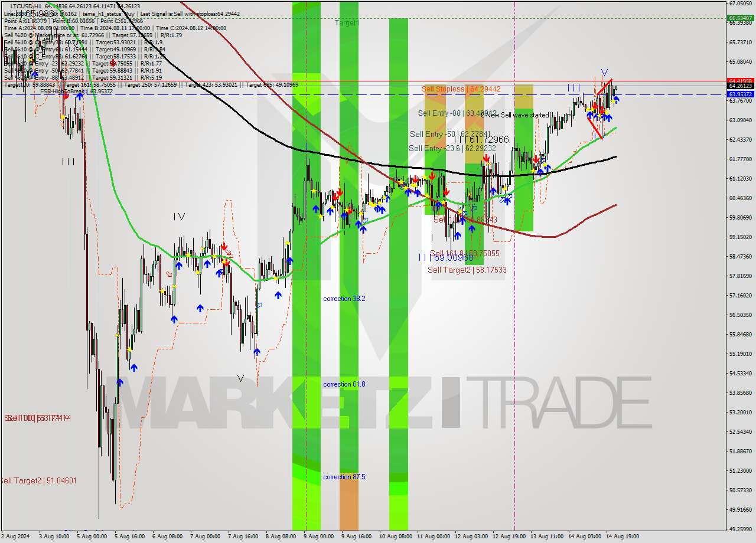Click the 'Sell Entry -50 | 62.77841' label
This screenshot has height=543, width=756.
[x=451, y=134]
